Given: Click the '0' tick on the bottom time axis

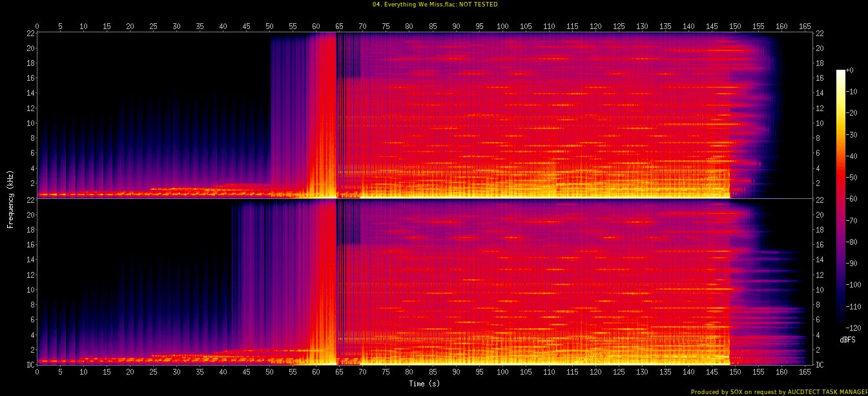Looking at the screenshot, I should [x=37, y=373].
